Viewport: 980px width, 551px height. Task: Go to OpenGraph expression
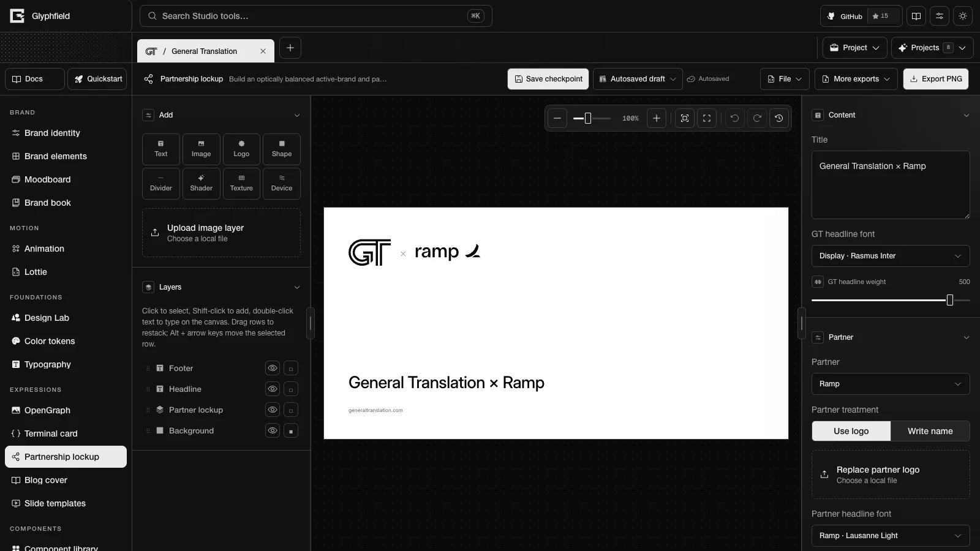pyautogui.click(x=66, y=410)
